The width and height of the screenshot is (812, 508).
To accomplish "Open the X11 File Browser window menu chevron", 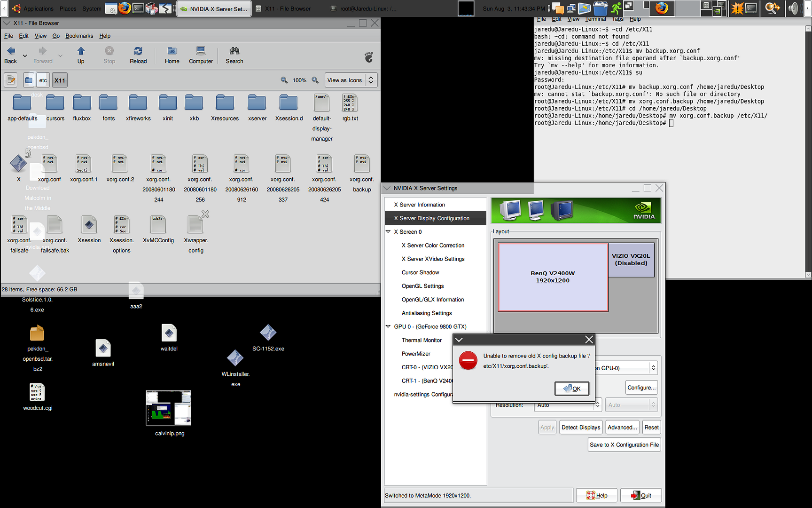I will [x=7, y=23].
